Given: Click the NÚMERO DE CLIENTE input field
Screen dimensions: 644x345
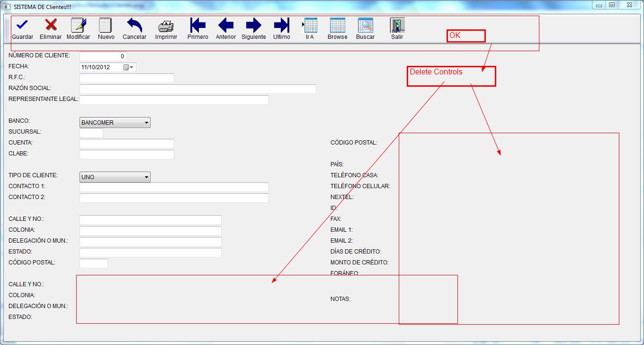Looking at the screenshot, I should tap(104, 55).
